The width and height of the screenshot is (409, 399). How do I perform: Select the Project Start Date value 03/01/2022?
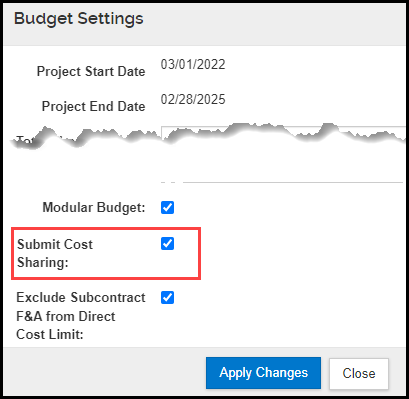point(193,64)
